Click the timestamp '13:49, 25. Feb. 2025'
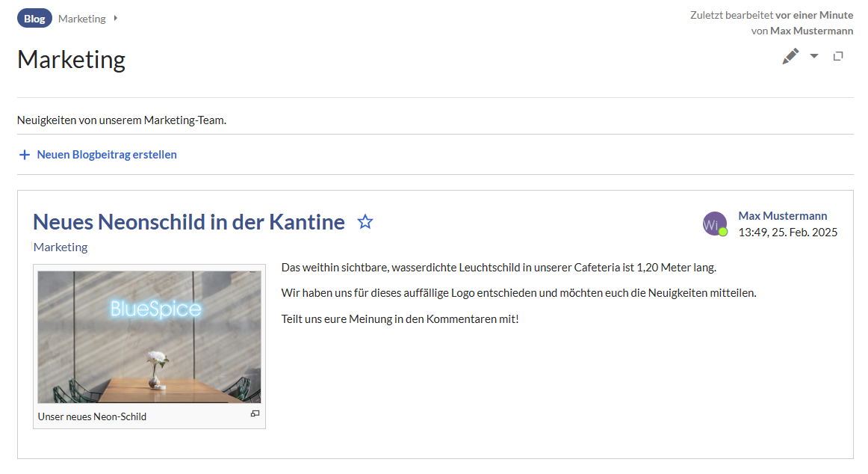Image resolution: width=868 pixels, height=474 pixels. (787, 233)
